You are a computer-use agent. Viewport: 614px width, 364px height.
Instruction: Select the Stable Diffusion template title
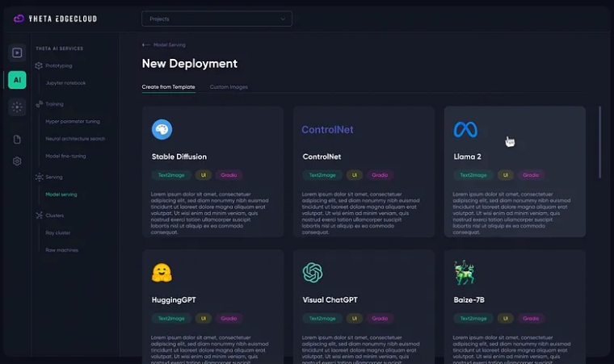(179, 157)
